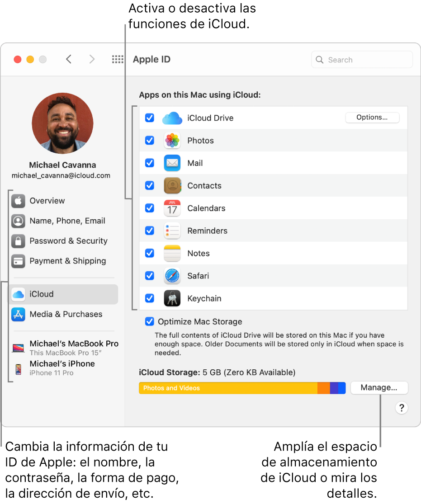421x504 pixels.
Task: Open the show-all preferences grid
Action: [118, 59]
